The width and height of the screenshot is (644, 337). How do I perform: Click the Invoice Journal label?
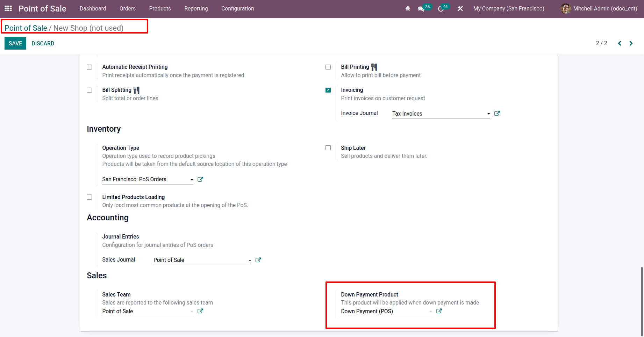[x=359, y=113]
